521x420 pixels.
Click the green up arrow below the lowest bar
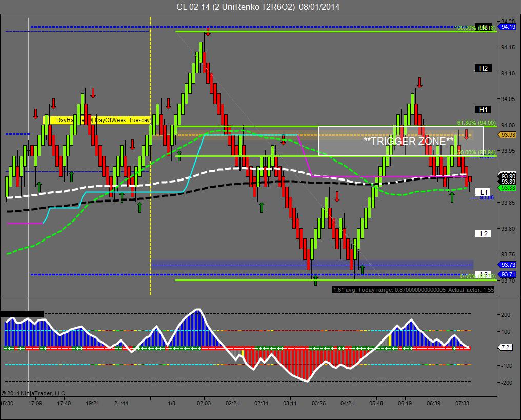pos(316,281)
